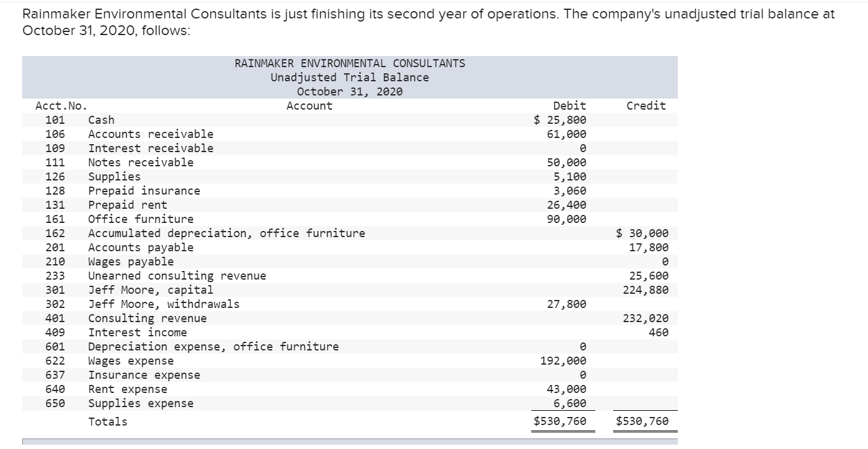
Task: Click 'Insurance expense' account name
Action: pyautogui.click(x=144, y=374)
